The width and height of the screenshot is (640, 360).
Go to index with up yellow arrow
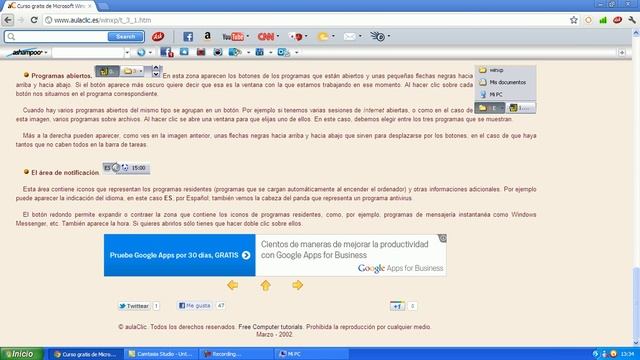point(266,285)
